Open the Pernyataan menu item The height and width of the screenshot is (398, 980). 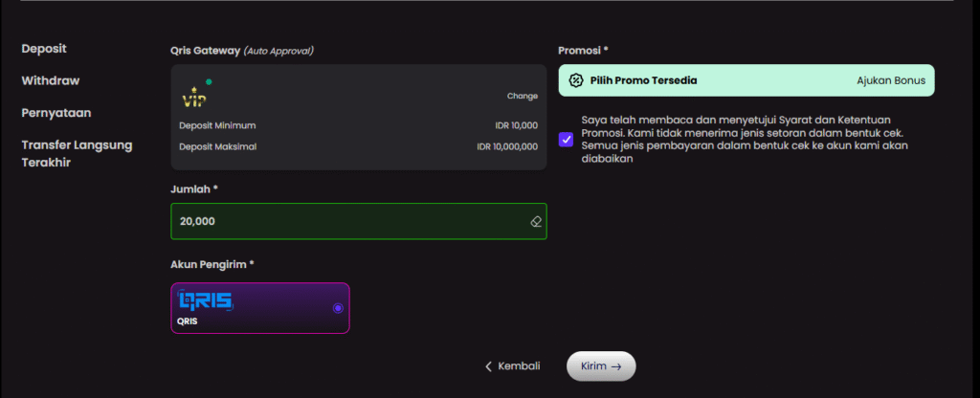[x=56, y=113]
